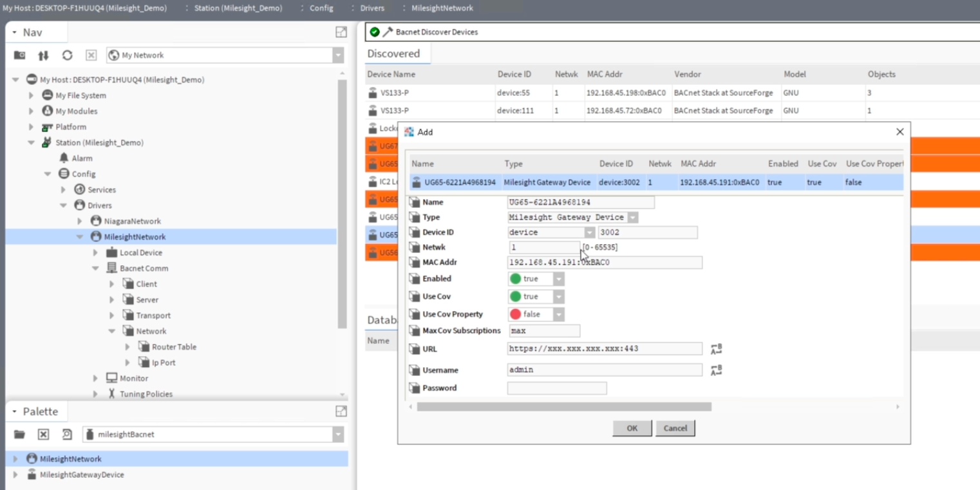Click the URL input field

tap(605, 348)
